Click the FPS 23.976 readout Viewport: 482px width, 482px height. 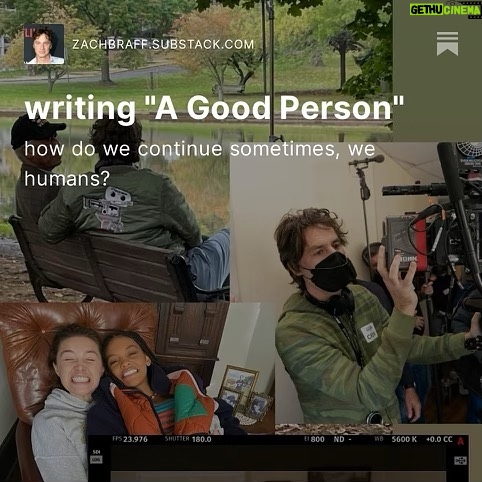click(130, 439)
